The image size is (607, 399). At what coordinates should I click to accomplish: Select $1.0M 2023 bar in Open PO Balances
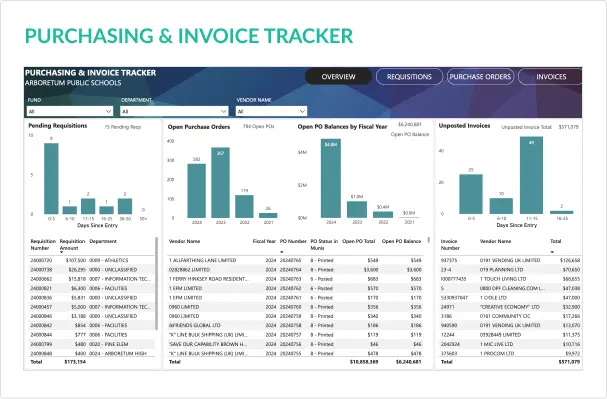(357, 209)
